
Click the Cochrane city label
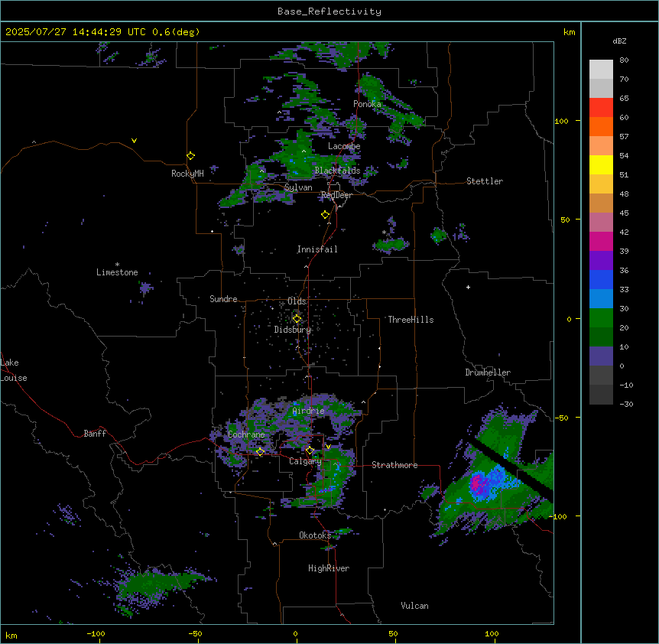[246, 434]
